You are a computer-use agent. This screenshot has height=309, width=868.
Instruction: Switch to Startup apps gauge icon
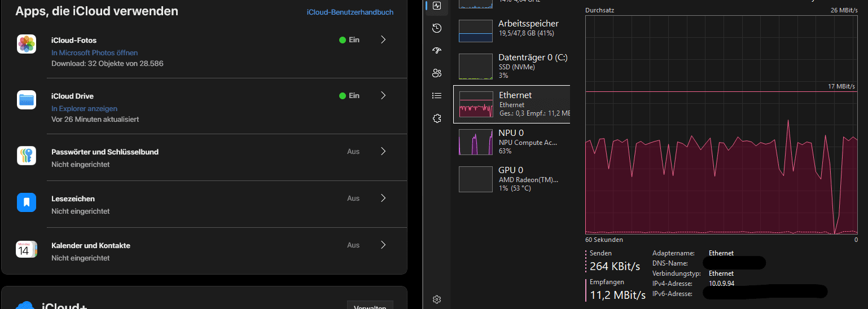click(x=437, y=50)
